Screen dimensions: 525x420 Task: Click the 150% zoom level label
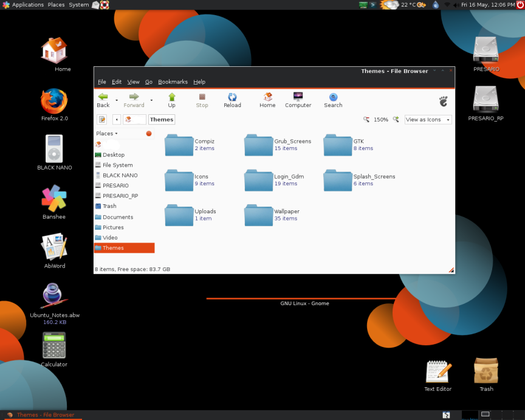click(x=381, y=120)
